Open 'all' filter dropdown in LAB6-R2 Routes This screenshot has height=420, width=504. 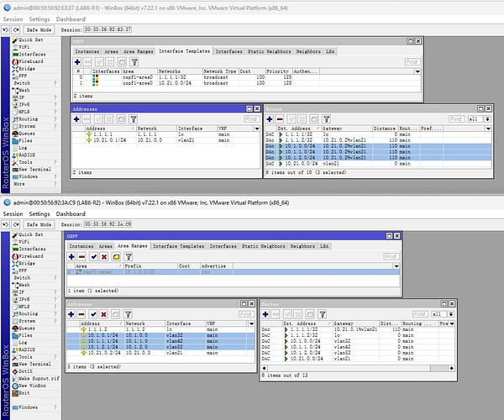click(451, 314)
